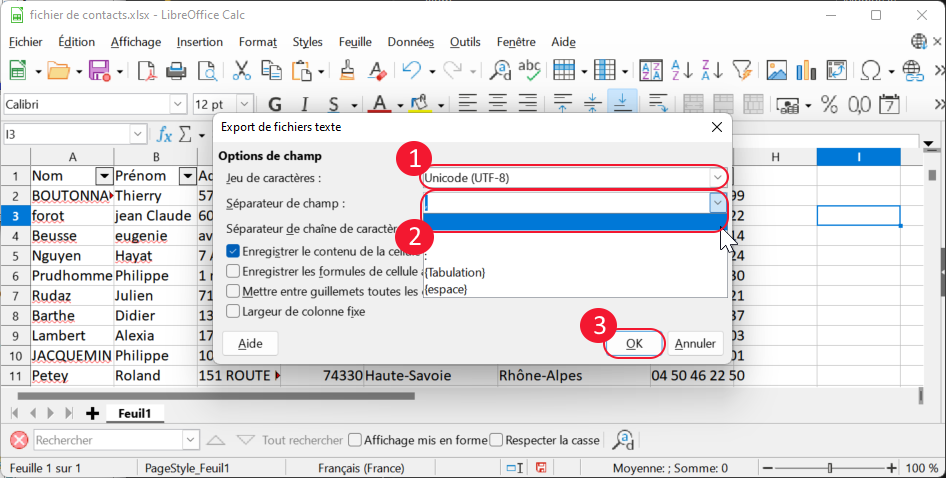Click the Clone formatting paintbrush icon
The image size is (946, 478).
click(x=347, y=70)
